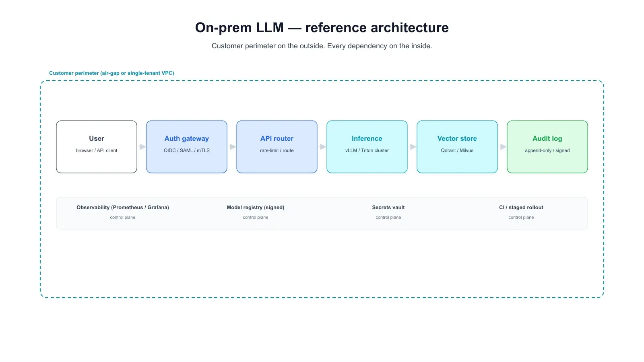Click the 'Qdrant / Milvus' text

457,150
